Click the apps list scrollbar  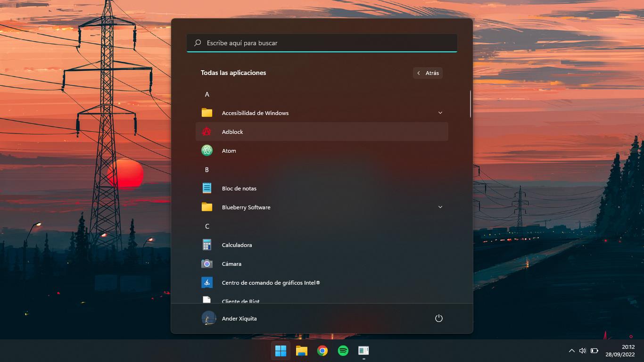[470, 104]
